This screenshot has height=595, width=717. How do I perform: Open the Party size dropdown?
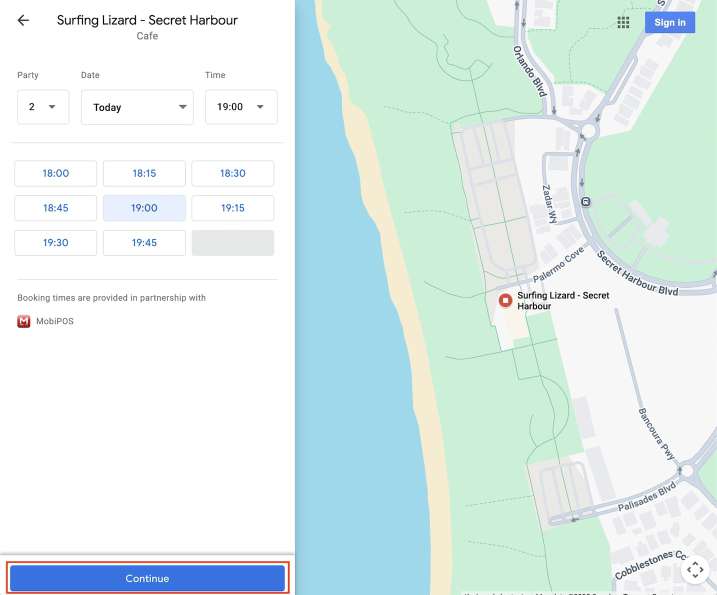(x=43, y=107)
